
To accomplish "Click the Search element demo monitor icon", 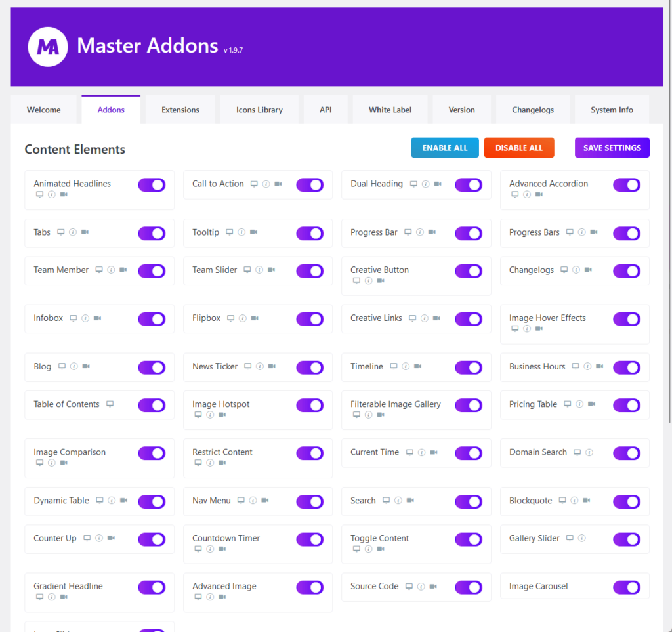I will 386,501.
